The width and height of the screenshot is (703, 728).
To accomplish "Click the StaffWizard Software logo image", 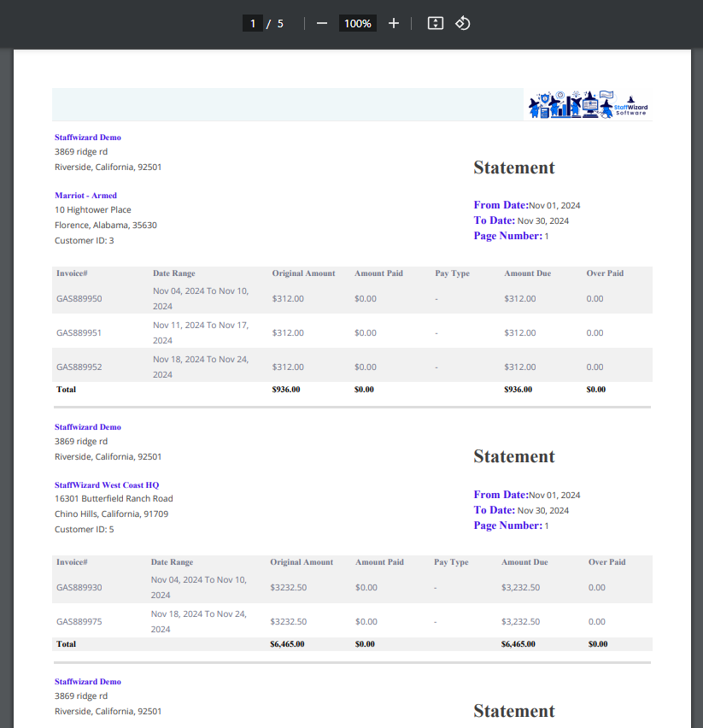I will (x=588, y=105).
